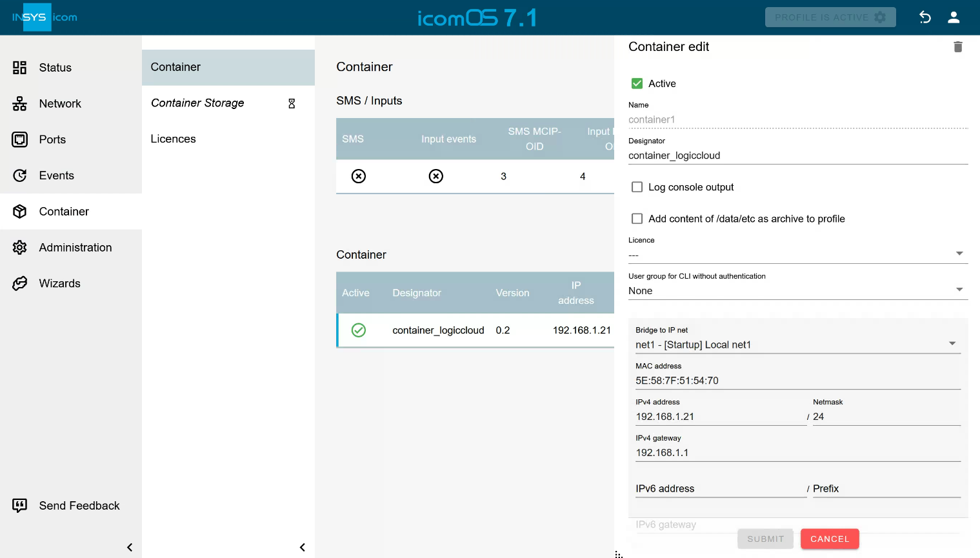Expand User group for CLI dropdown
This screenshot has height=558, width=980.
coord(797,290)
